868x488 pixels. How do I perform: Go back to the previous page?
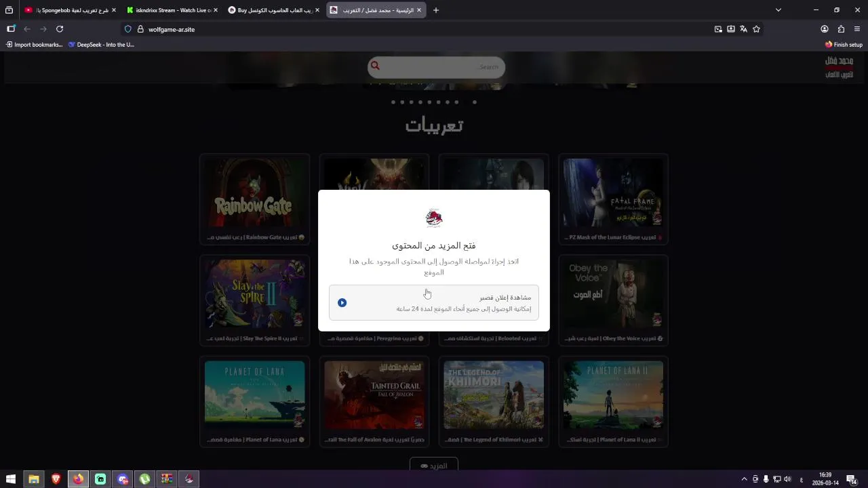coord(27,29)
